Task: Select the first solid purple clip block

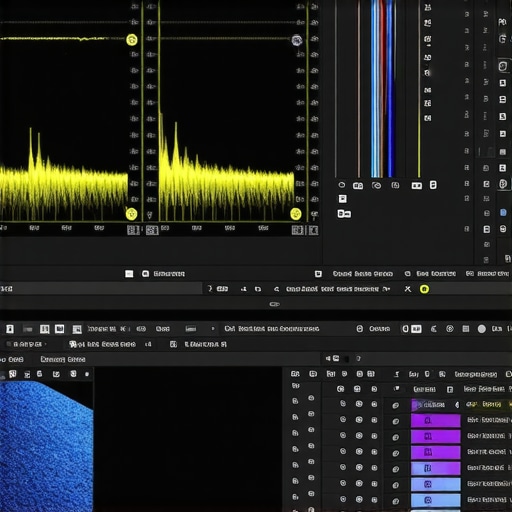Action: click(435, 420)
